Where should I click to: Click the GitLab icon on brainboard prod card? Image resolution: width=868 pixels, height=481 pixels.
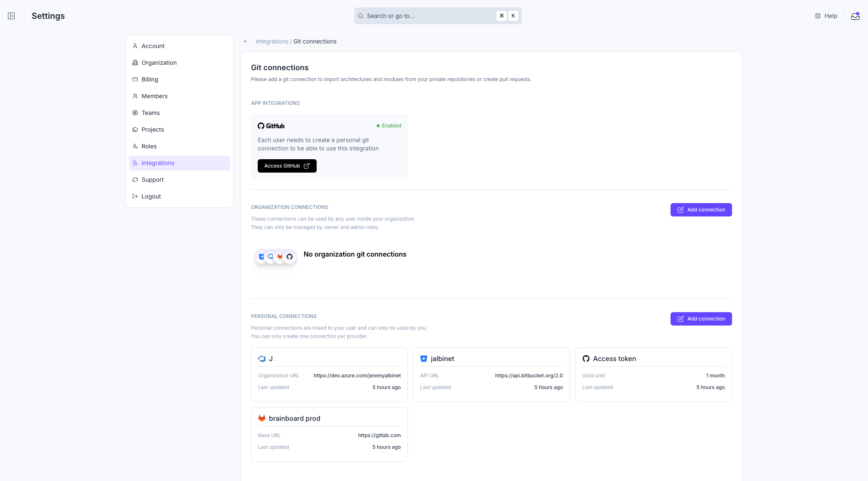pyautogui.click(x=262, y=418)
